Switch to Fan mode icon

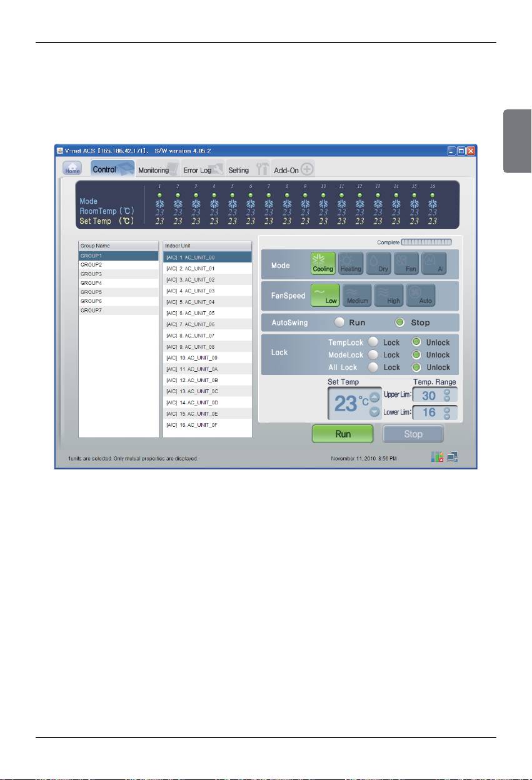click(406, 263)
